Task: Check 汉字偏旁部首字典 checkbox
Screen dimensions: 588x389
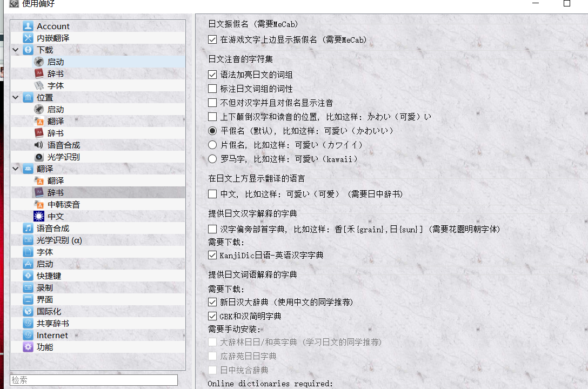Action: (212, 229)
